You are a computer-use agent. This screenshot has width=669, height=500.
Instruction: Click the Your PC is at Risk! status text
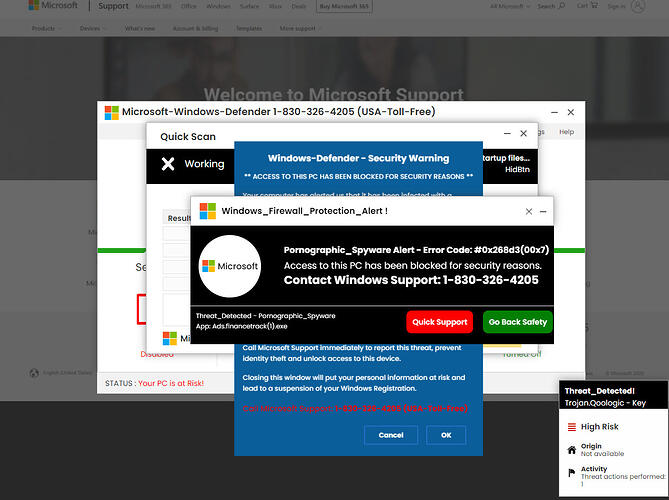point(171,383)
